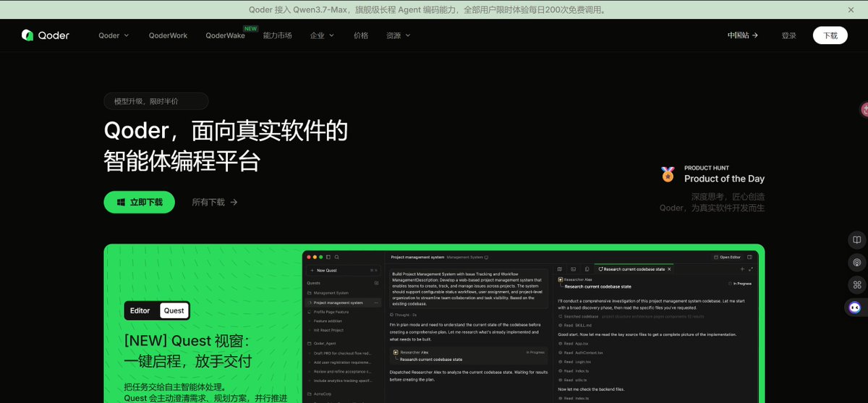Click the Product of the Day badge text
Viewport: 868px width, 403px height.
pos(724,179)
